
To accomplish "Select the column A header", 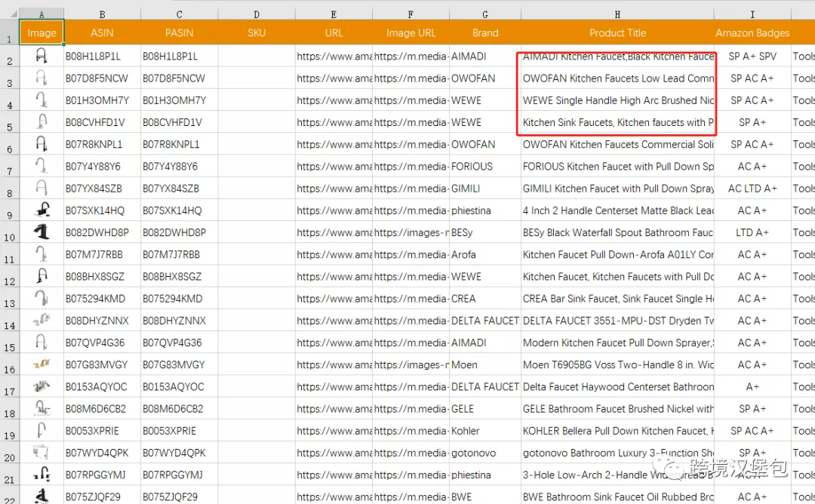I will 41,14.
